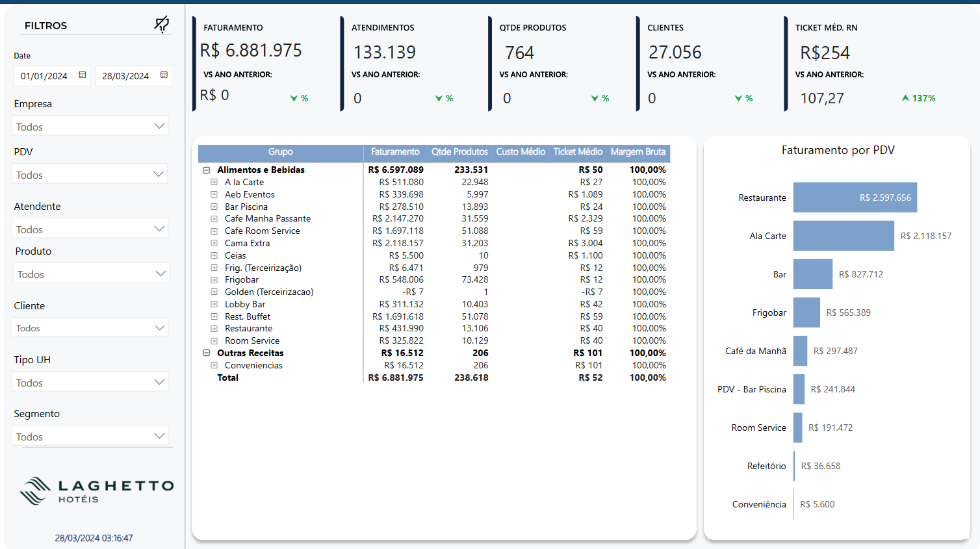
Task: Click the timestamp 28/03/2024 03:16:47
Action: [94, 538]
